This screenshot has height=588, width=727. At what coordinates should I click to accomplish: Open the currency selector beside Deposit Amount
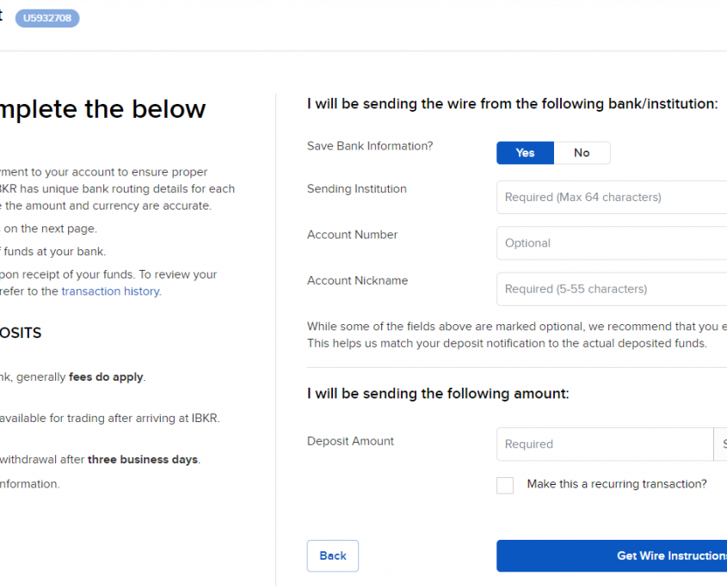click(721, 444)
